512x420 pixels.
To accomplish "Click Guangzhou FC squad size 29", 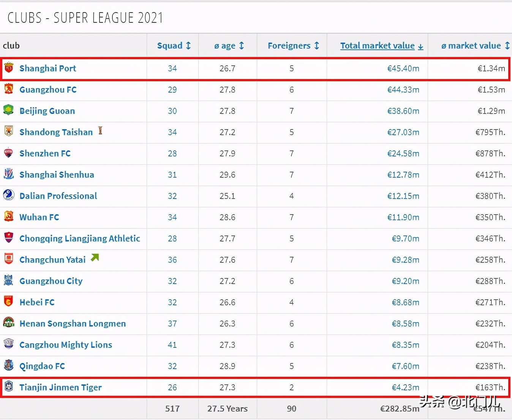I will pyautogui.click(x=172, y=90).
